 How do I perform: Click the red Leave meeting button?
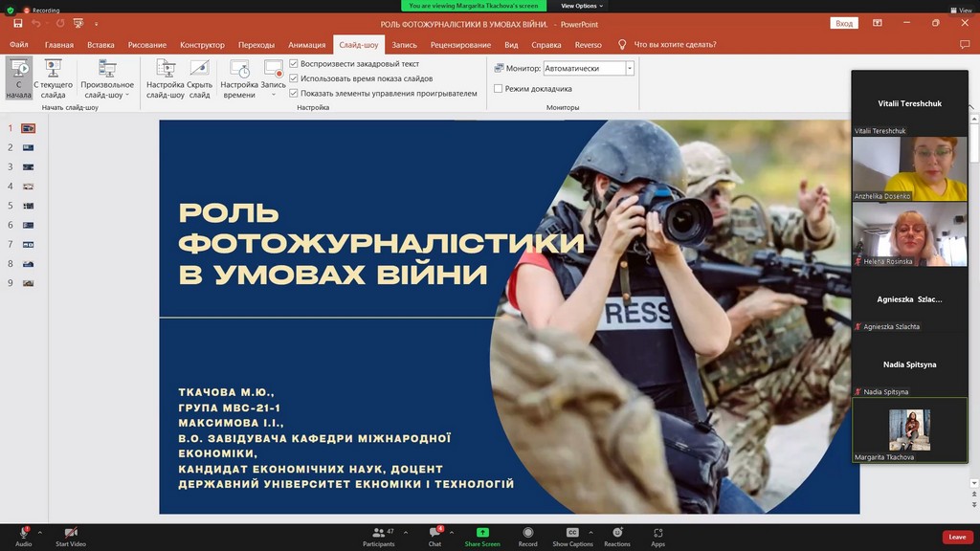pos(957,537)
